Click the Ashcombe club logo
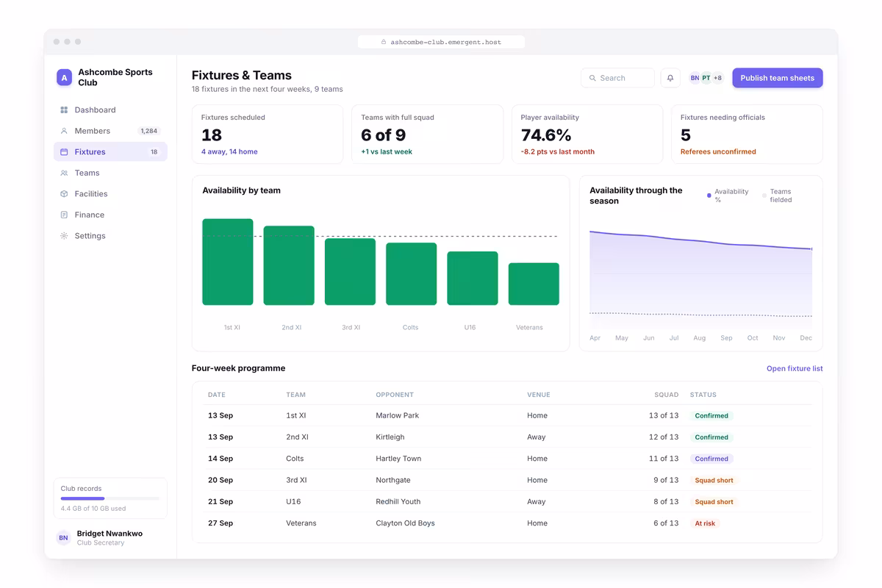The width and height of the screenshot is (882, 588). [65, 78]
